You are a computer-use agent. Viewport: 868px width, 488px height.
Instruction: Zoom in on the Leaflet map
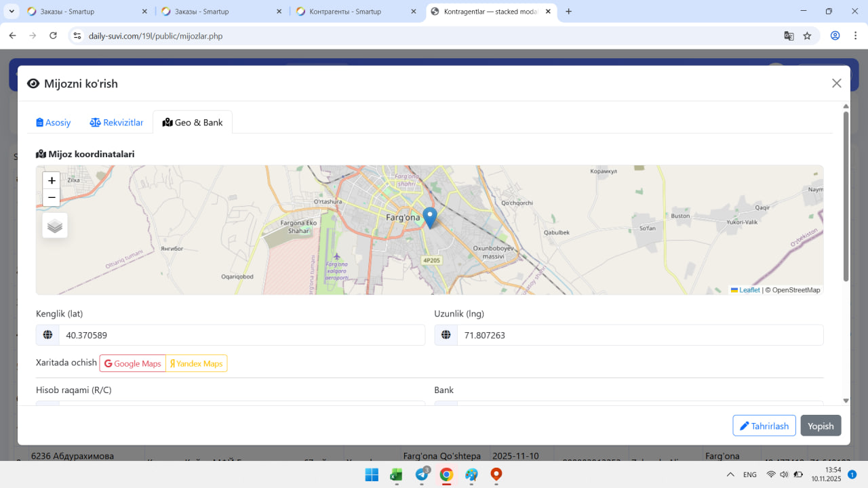52,181
